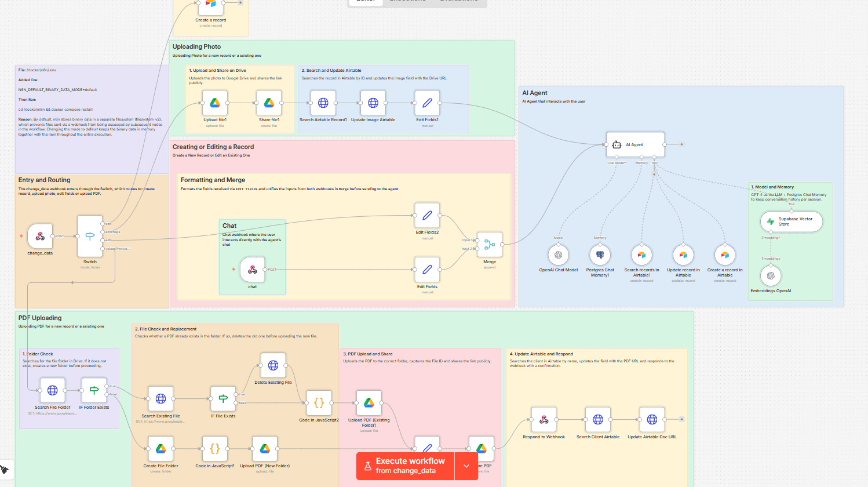The width and height of the screenshot is (868, 487).
Task: Open the AI Agent node
Action: tap(635, 144)
